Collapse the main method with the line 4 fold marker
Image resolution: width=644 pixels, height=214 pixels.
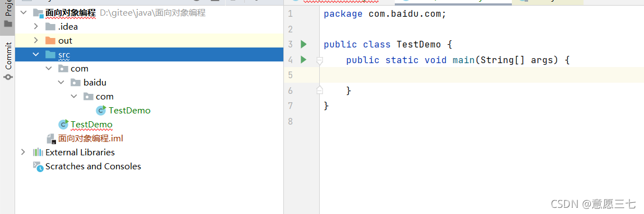coord(320,61)
